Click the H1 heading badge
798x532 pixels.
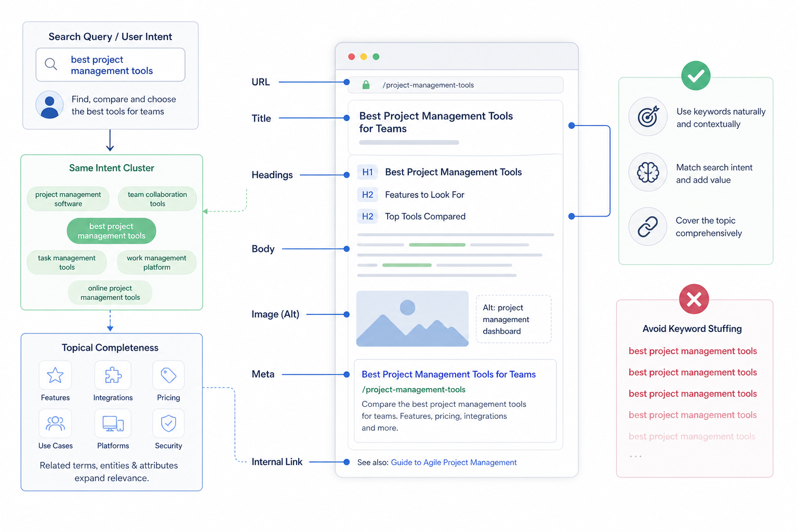[x=367, y=172]
